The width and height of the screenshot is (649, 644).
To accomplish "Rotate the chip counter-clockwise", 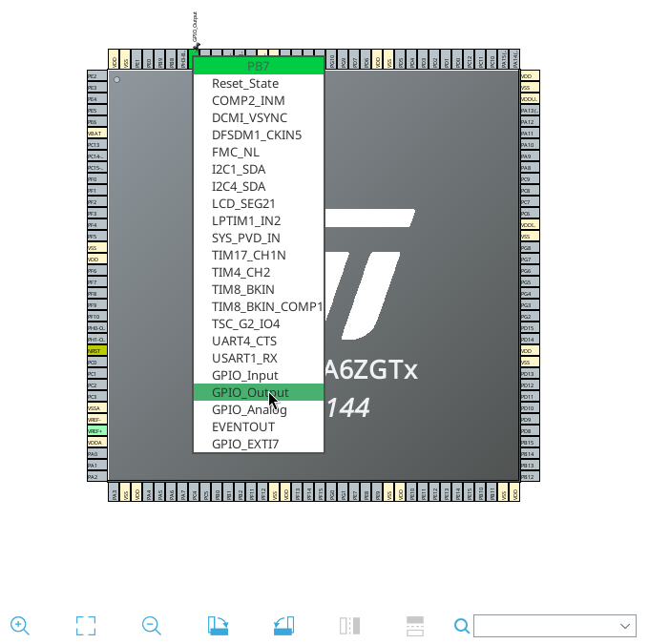I will point(284,625).
